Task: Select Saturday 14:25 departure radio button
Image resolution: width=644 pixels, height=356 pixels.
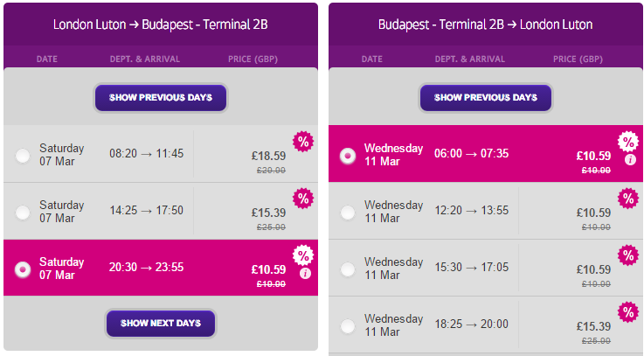Action: point(23,213)
